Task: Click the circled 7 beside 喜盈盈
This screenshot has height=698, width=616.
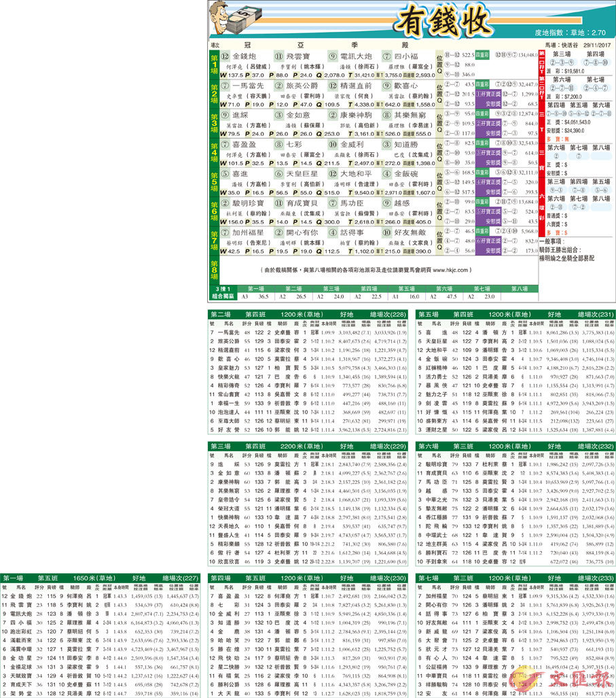Action: pyautogui.click(x=225, y=145)
